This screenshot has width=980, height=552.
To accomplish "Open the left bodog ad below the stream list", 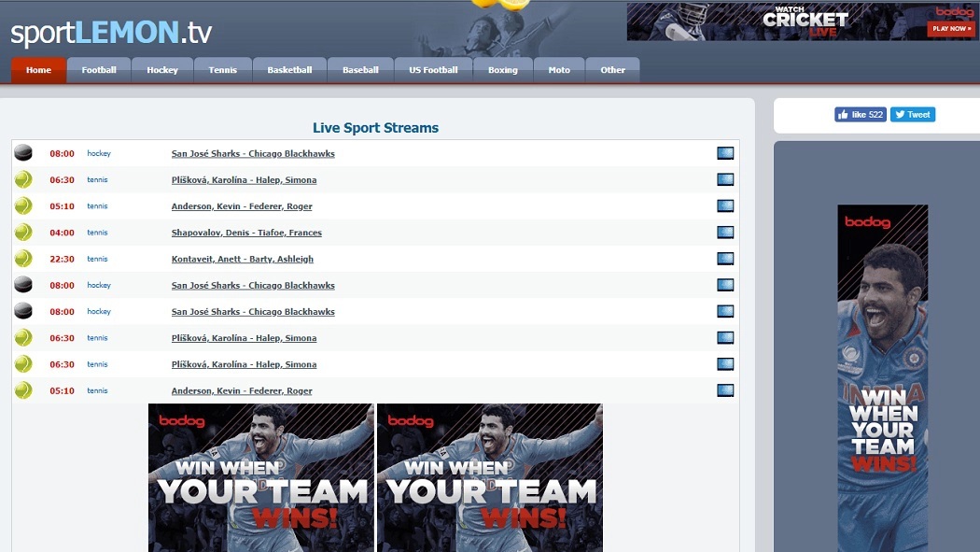I will (x=261, y=477).
